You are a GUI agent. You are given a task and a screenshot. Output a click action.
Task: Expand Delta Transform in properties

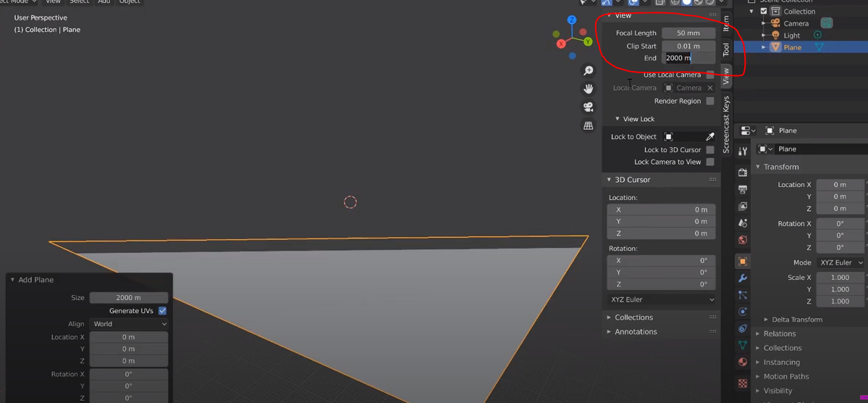767,320
